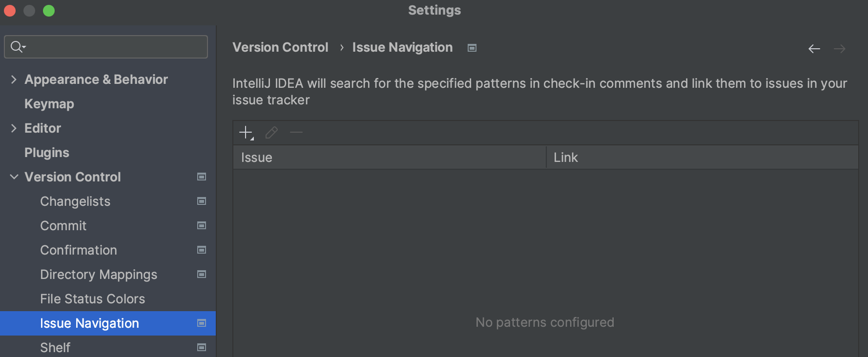The width and height of the screenshot is (868, 357).
Task: Click the icon beside Directory Mappings entry
Action: click(x=201, y=274)
